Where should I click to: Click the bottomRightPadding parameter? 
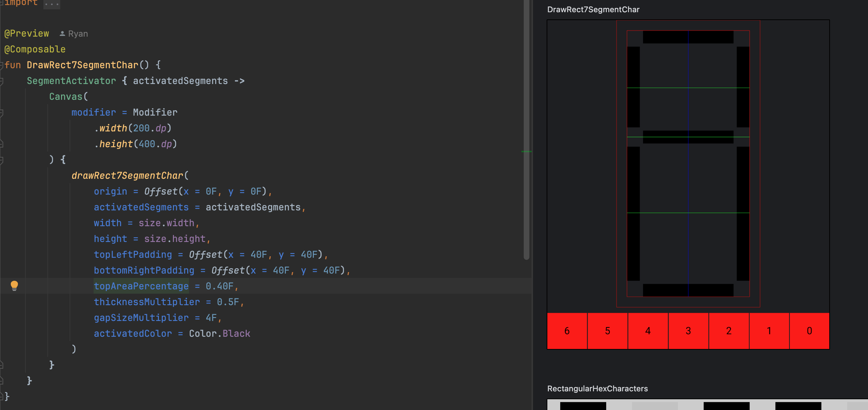[x=144, y=270]
